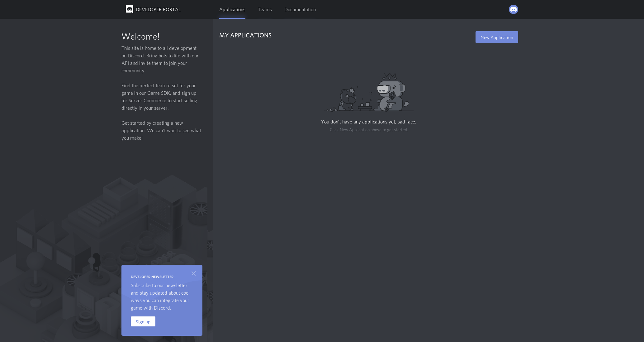Click the newsletter subscription description text
The image size is (644, 342).
click(160, 297)
